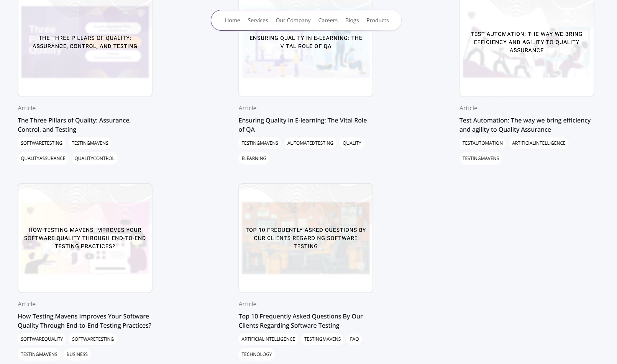617x364 pixels.
Task: Open the Test Automation article thumbnail card
Action: (527, 48)
